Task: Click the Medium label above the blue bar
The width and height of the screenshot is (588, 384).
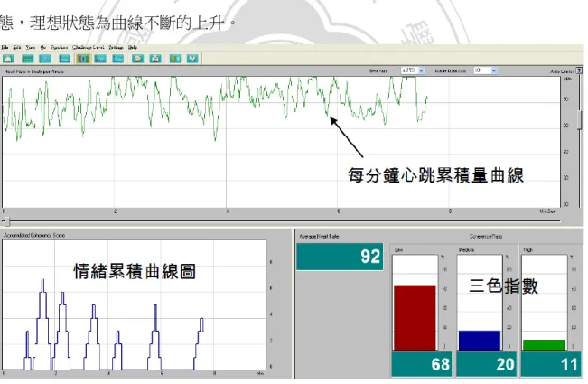Action: [x=466, y=249]
